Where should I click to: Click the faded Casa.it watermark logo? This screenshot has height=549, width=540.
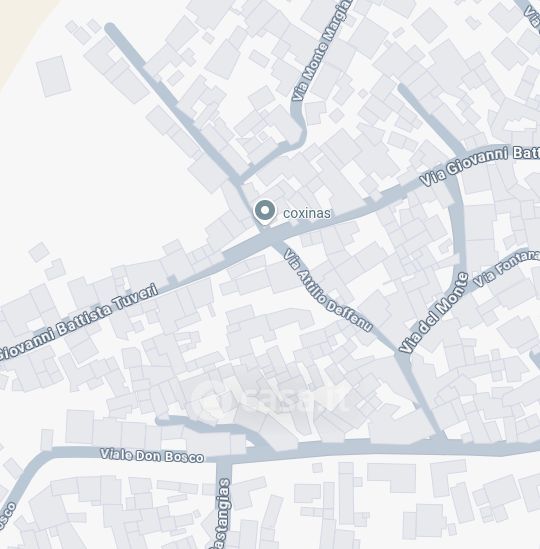tap(271, 396)
